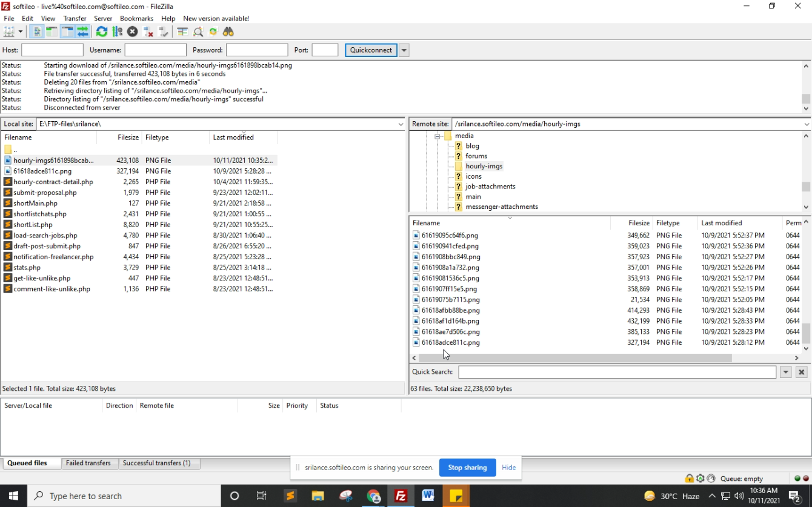This screenshot has width=812, height=507.
Task: Open the Bookmarks menu
Action: (136, 19)
